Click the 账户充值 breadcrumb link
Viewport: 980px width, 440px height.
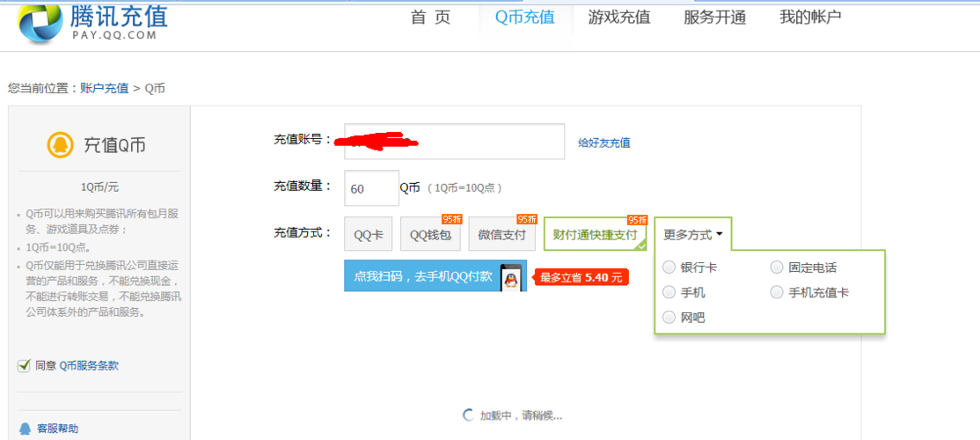coord(105,88)
